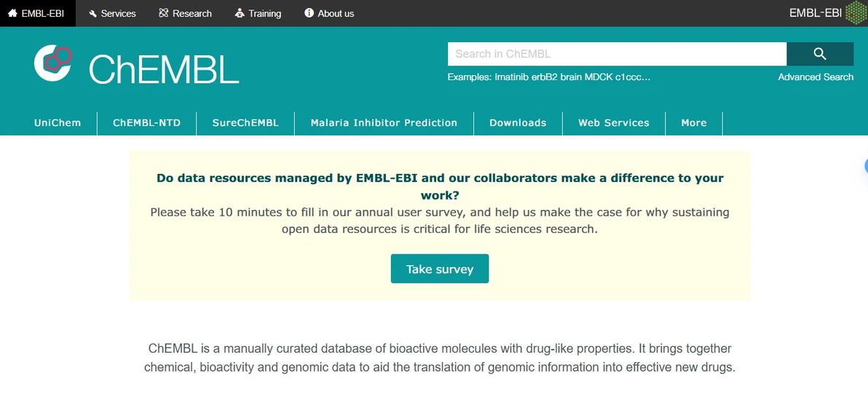The image size is (868, 413).
Task: Open Malaria Inhibitor Prediction tab
Action: pos(384,123)
